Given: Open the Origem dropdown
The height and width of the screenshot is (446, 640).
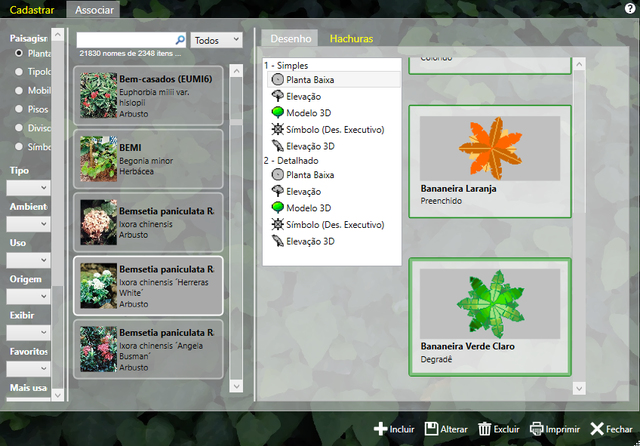Looking at the screenshot, I should tap(29, 296).
